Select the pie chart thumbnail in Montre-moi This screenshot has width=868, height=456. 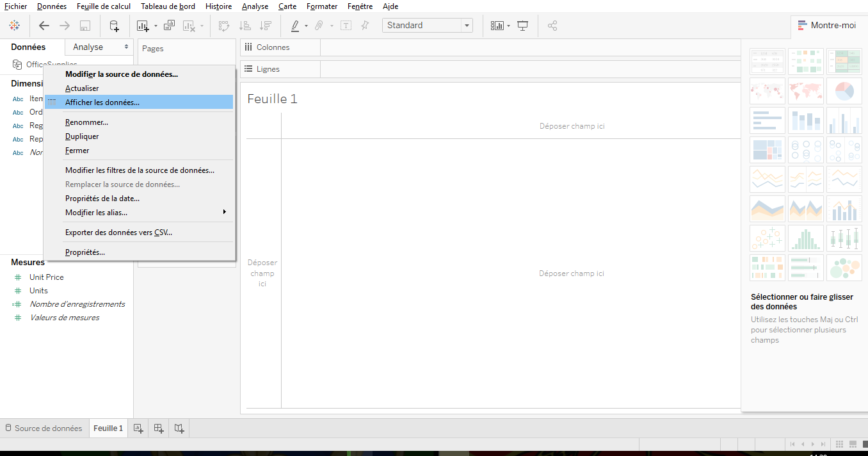point(844,91)
